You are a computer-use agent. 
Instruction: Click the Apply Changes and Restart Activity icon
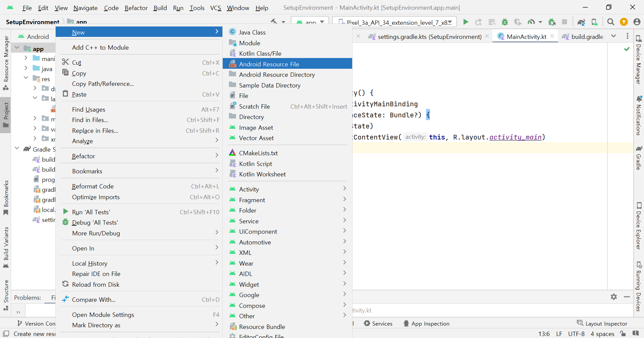coord(479,22)
